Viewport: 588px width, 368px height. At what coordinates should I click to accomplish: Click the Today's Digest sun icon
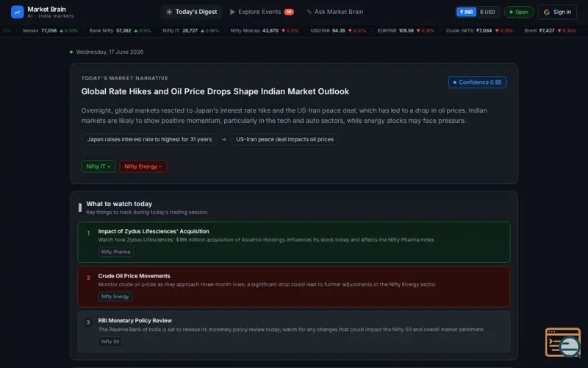pos(169,12)
